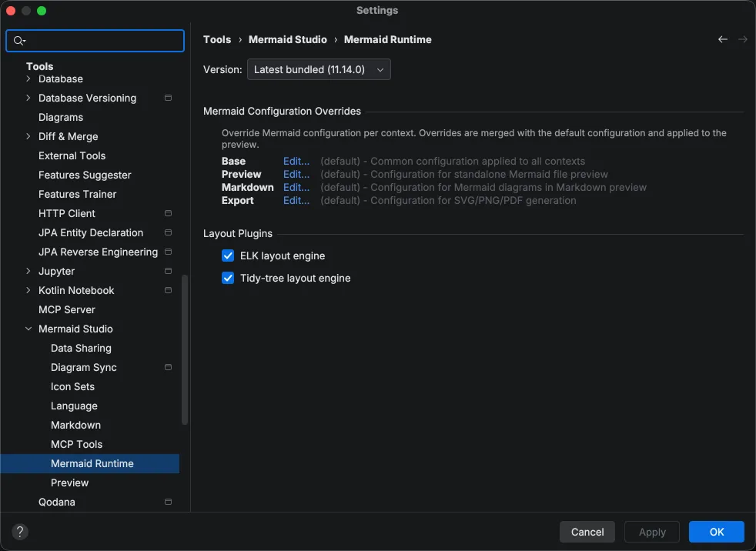
Task: Expand the Database tree node
Action: click(28, 78)
